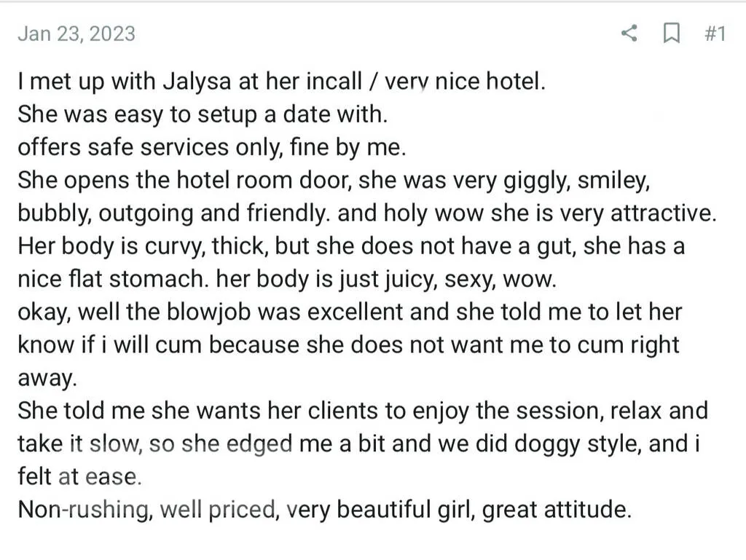Click the share icon on the post
Image resolution: width=746 pixels, height=560 pixels.
click(629, 33)
